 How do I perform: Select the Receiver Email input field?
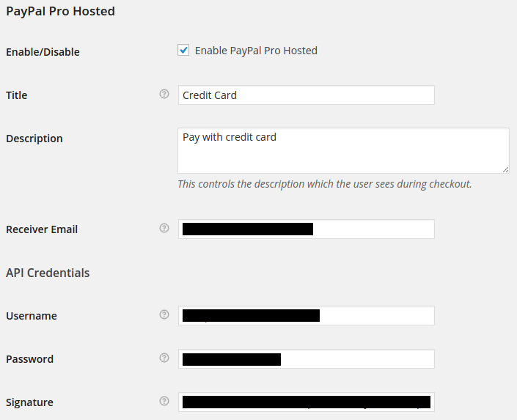(x=307, y=229)
